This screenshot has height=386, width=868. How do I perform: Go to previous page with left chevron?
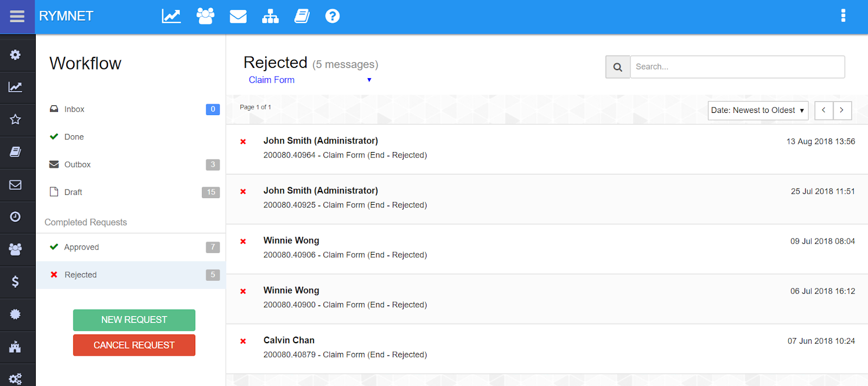tap(824, 110)
